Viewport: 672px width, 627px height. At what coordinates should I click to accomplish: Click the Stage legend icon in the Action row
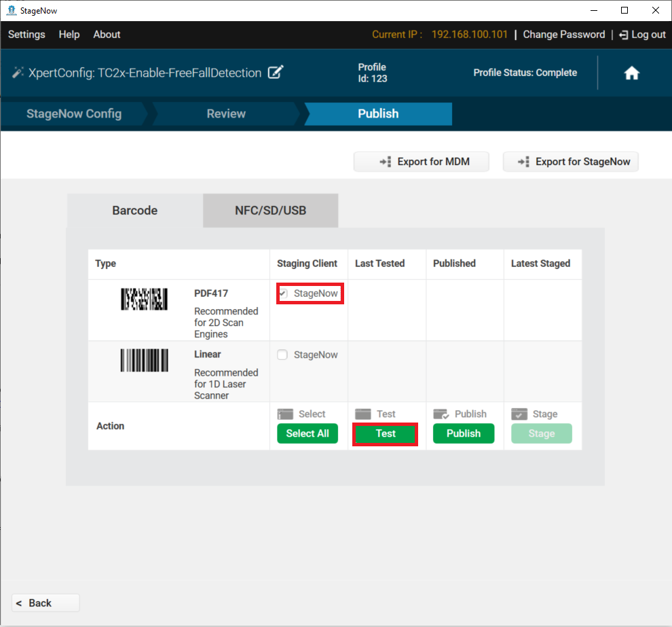click(519, 414)
